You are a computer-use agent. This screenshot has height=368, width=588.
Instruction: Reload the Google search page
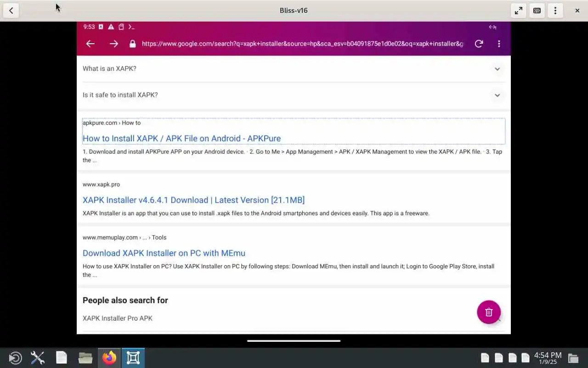pyautogui.click(x=479, y=44)
